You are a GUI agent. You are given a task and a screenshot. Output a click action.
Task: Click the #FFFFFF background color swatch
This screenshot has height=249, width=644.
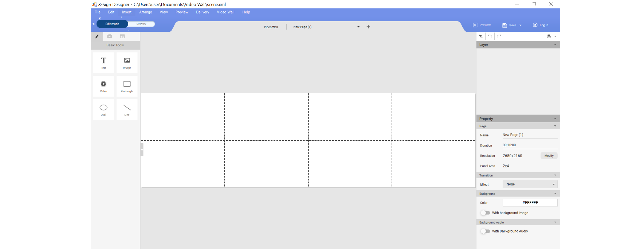point(530,203)
